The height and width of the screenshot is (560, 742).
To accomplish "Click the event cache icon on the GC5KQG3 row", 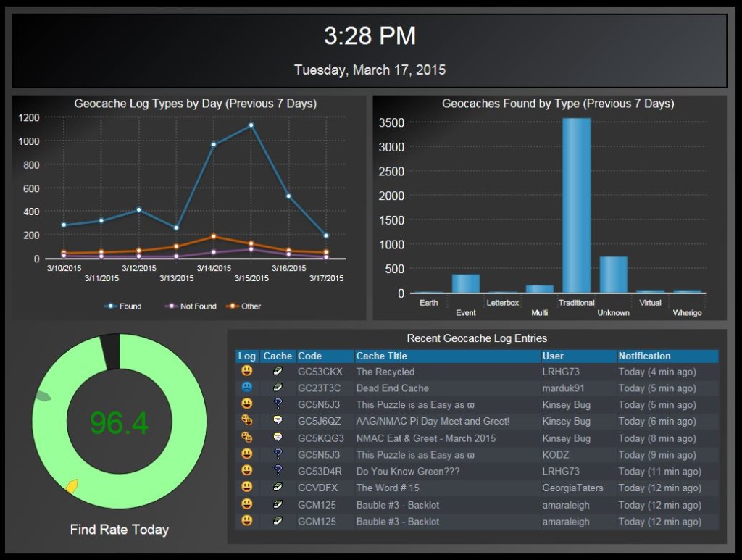I will point(277,438).
